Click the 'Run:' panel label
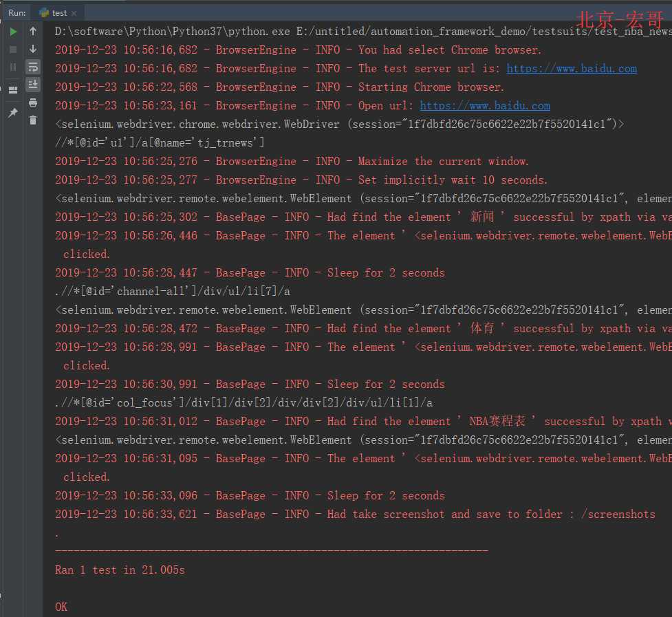Screen dimensions: 672x617 point(17,13)
